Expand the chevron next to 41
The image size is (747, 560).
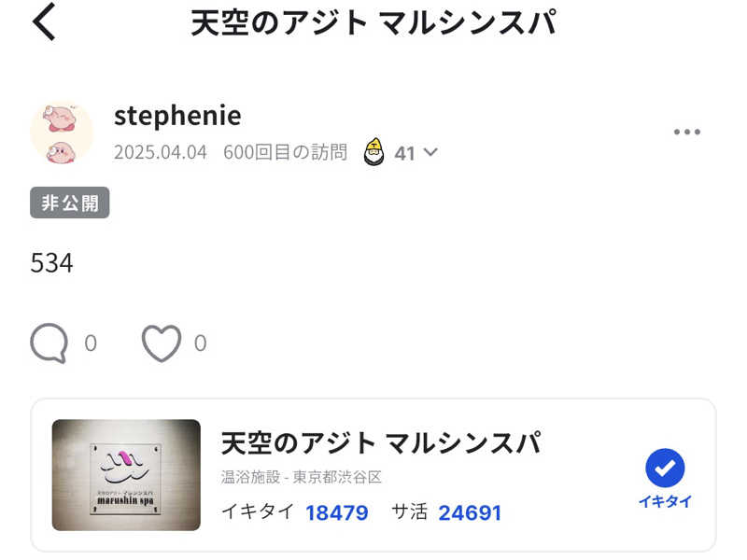(x=430, y=152)
